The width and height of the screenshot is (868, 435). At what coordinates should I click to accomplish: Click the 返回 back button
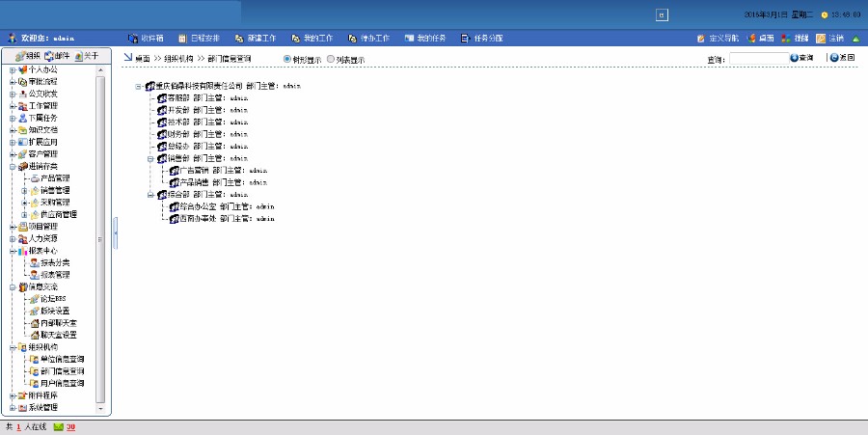point(843,58)
